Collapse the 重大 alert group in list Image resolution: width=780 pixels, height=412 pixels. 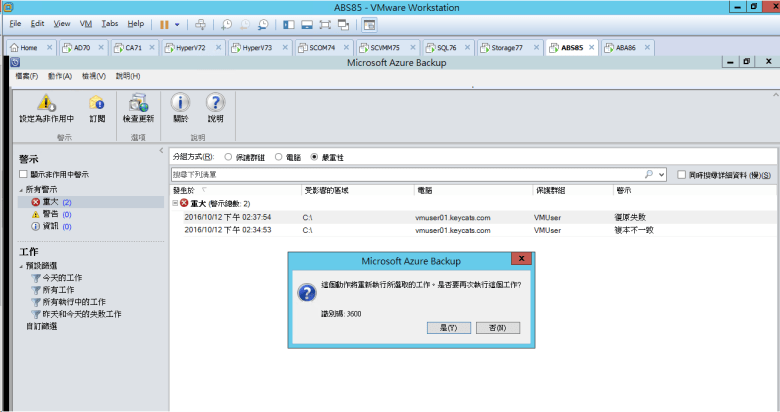click(x=175, y=203)
